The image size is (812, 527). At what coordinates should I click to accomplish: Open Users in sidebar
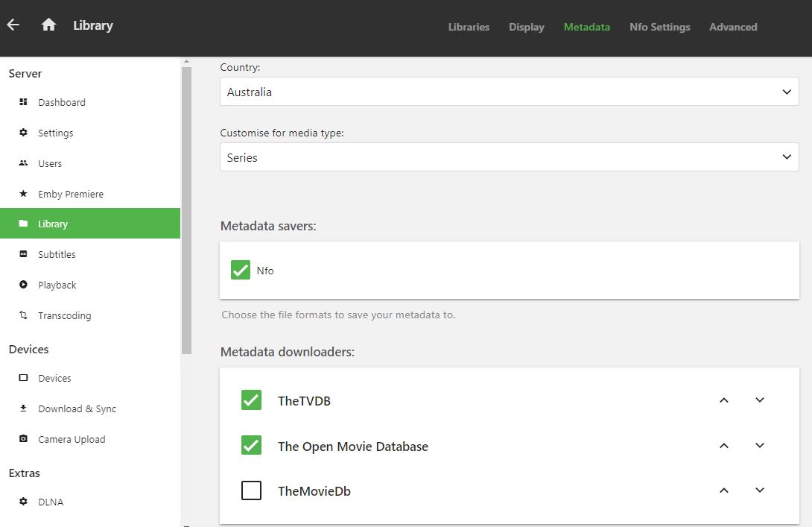point(50,163)
